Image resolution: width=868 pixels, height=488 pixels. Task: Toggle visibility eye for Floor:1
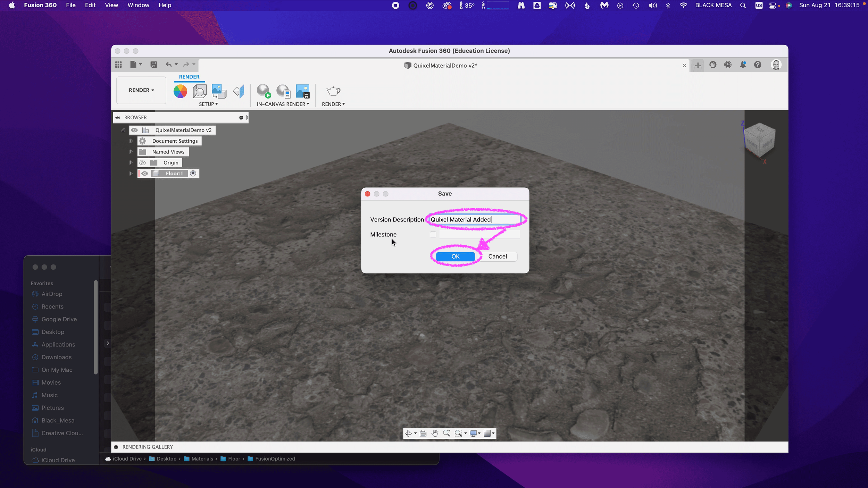(145, 174)
